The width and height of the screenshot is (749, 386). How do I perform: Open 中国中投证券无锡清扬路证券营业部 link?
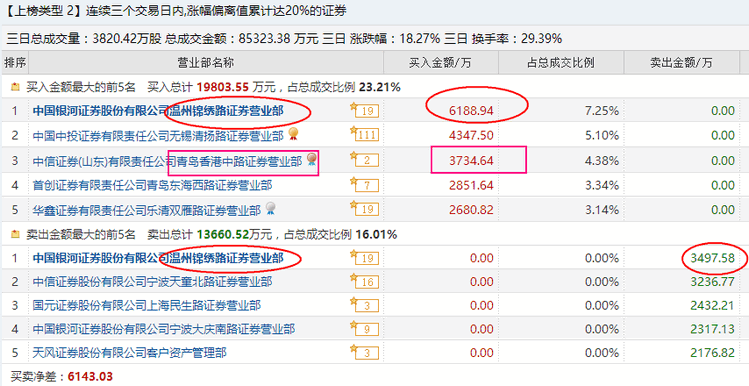[x=158, y=136]
